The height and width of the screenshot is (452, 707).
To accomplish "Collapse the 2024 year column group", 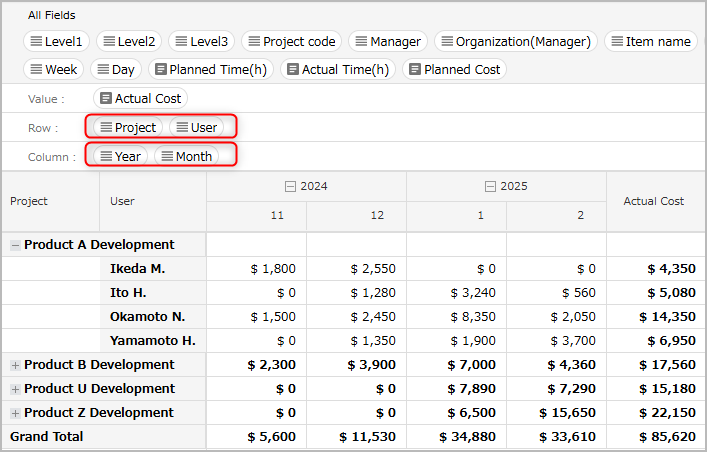I will (x=290, y=186).
